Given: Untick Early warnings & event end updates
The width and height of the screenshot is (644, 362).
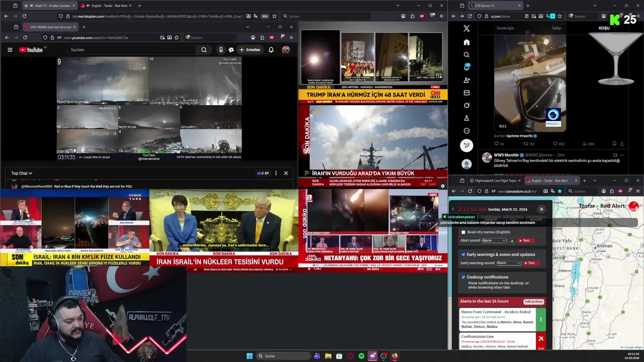Looking at the screenshot, I should pyautogui.click(x=463, y=254).
